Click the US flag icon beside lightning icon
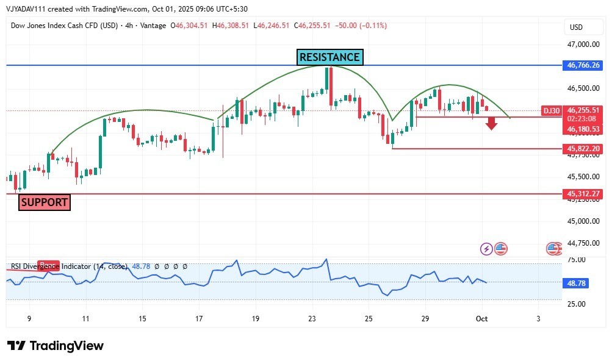This screenshot has height=364, width=612. [x=500, y=248]
